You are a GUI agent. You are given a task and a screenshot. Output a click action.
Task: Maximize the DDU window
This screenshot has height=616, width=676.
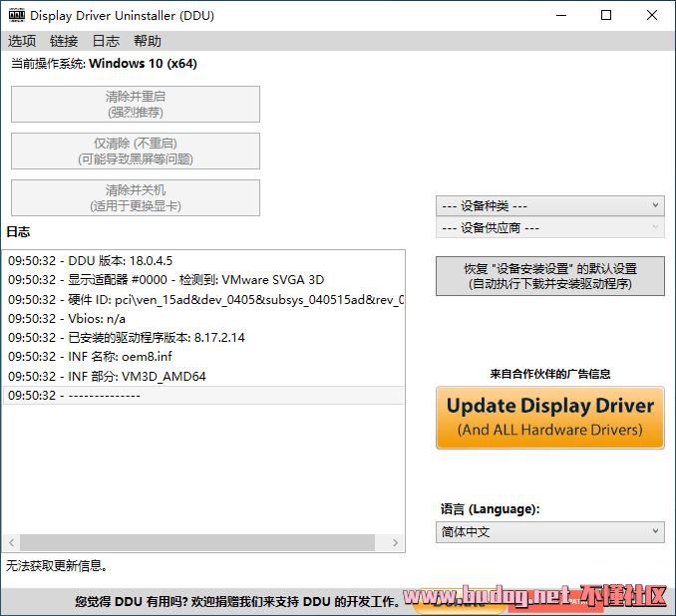(606, 16)
